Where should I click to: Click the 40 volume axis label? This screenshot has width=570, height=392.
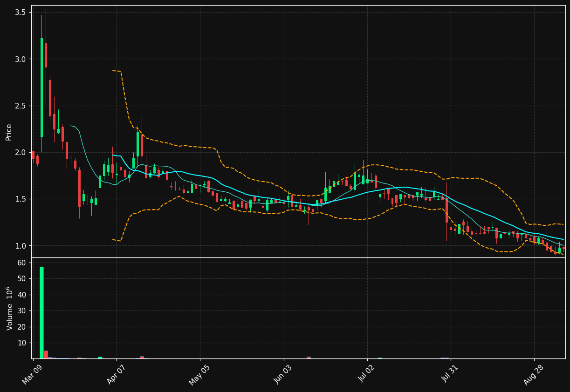click(21, 295)
